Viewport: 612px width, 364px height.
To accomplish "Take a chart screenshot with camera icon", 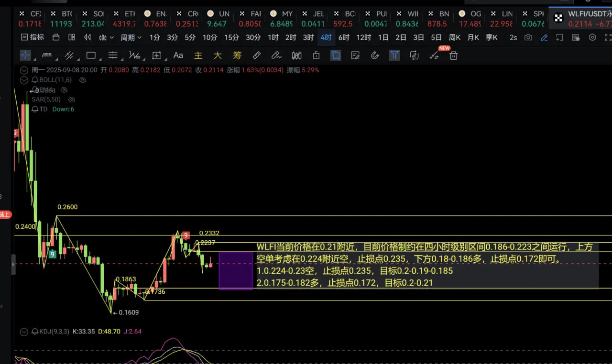I will pos(528,37).
